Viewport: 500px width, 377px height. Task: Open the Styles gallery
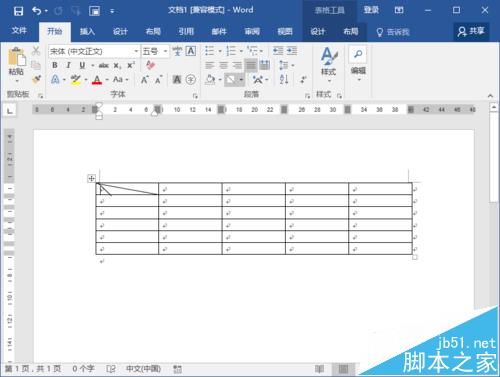[329, 65]
